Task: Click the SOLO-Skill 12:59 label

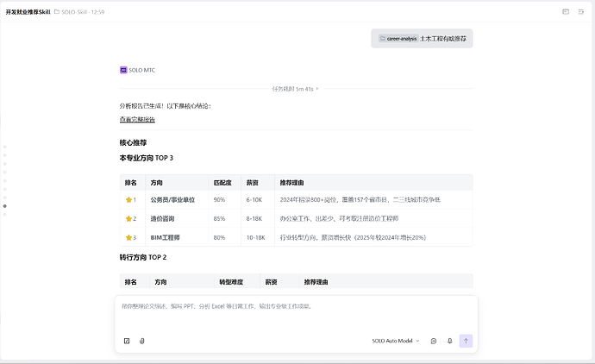Action: 83,12
